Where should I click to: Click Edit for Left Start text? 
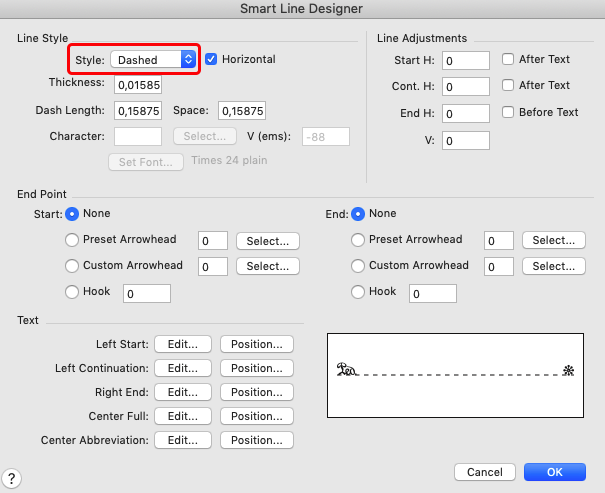click(183, 344)
